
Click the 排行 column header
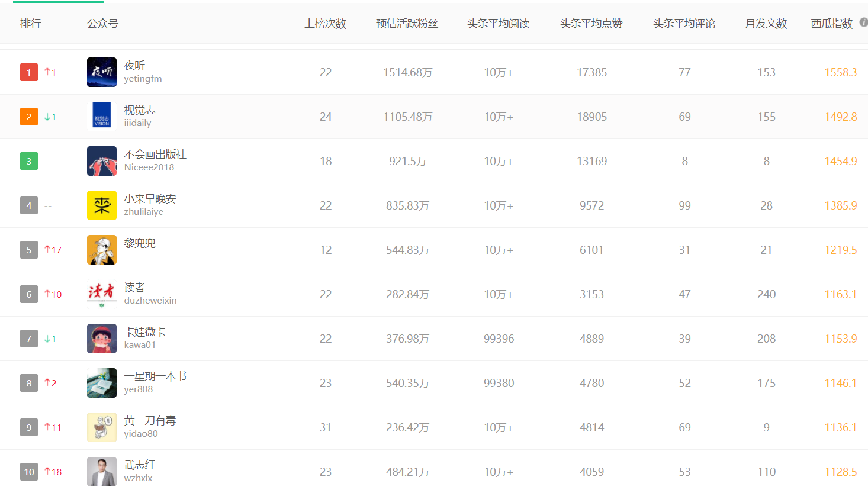[31, 24]
